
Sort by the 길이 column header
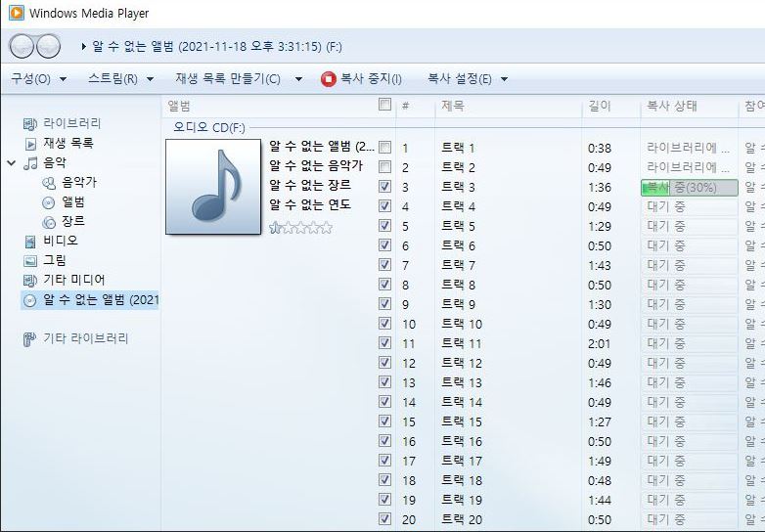[x=600, y=106]
